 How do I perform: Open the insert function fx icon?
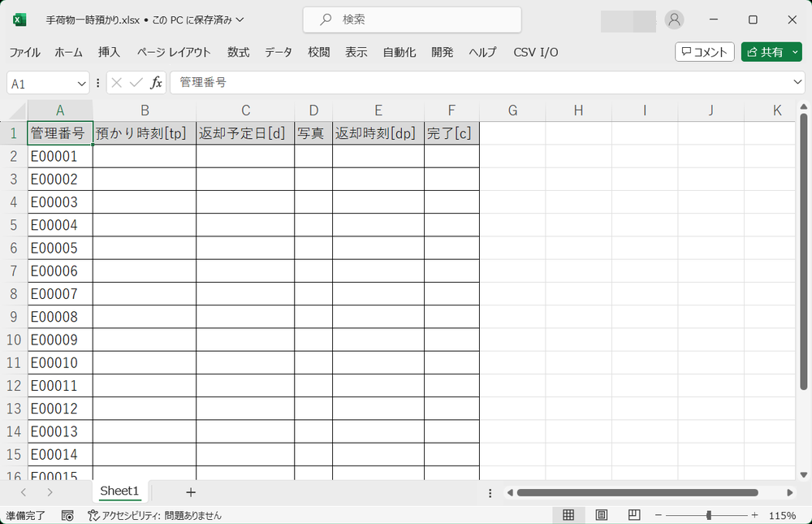click(156, 83)
